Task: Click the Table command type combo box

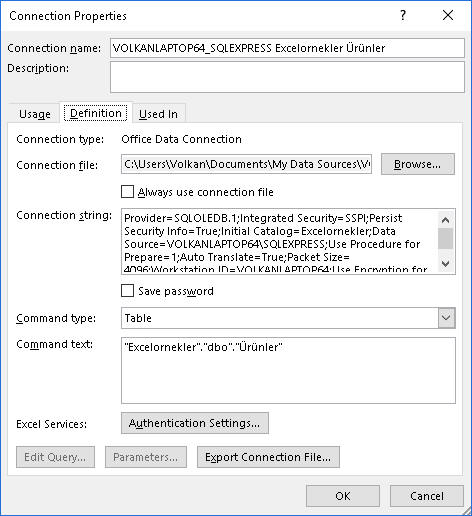Action: pos(288,318)
